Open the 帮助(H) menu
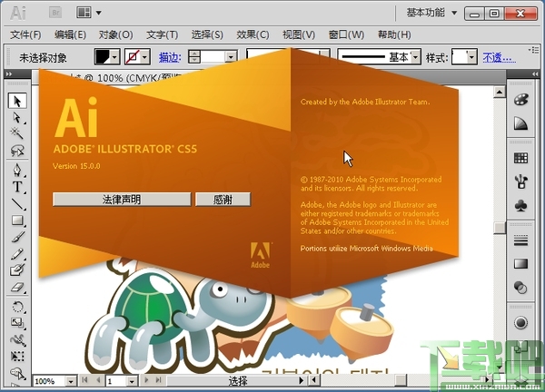This screenshot has width=545, height=392. [x=394, y=34]
